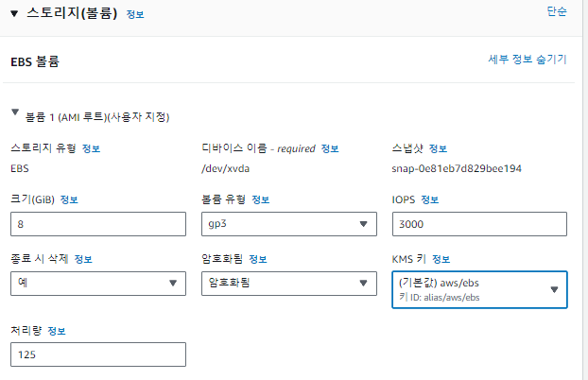This screenshot has width=588, height=380.
Task: Open 정보 link for 처리량
Action: click(57, 331)
